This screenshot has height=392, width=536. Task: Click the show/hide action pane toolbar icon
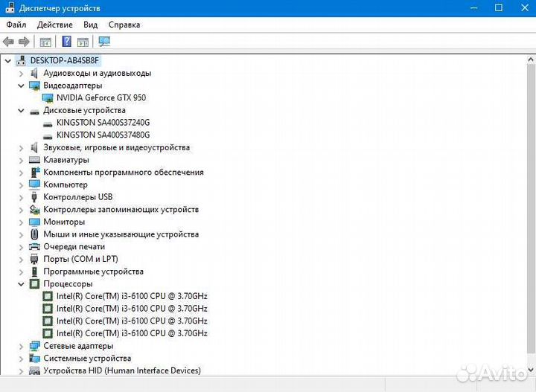tap(83, 42)
